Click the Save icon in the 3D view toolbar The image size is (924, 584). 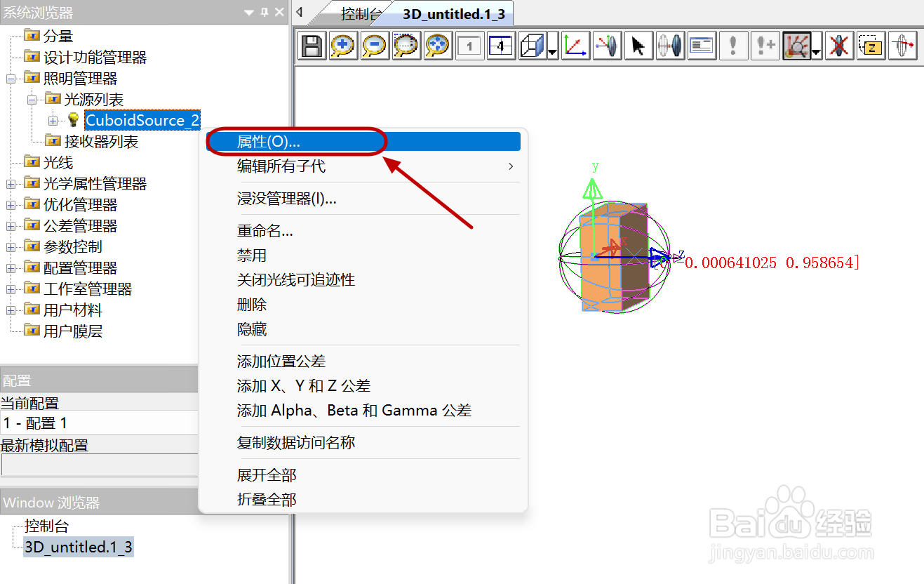312,45
